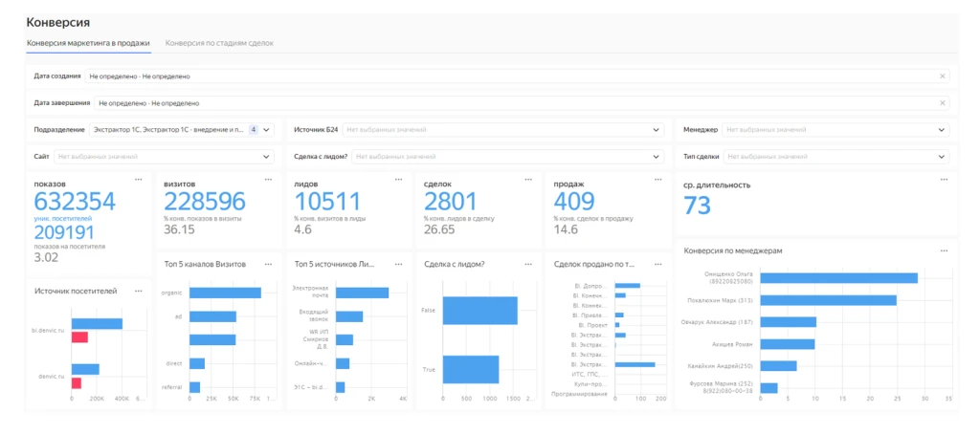Expand the Сайт filter dropdown
980x434 pixels.
coord(267,156)
